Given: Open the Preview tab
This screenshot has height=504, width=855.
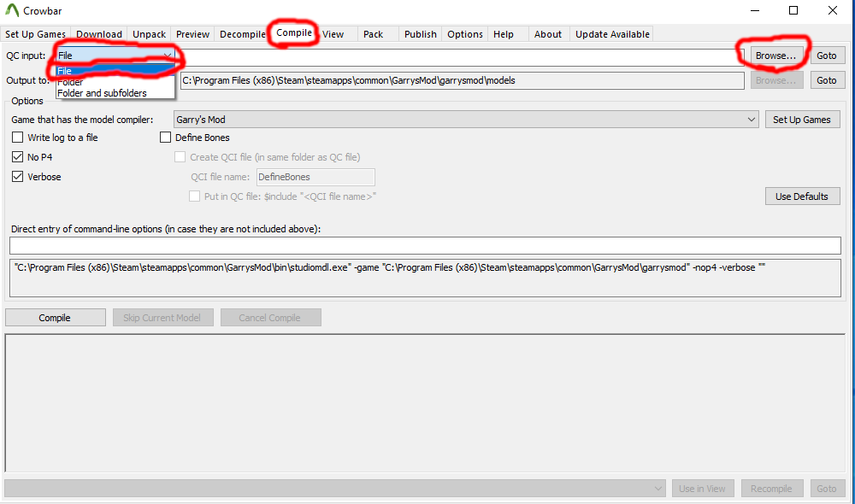Looking at the screenshot, I should pyautogui.click(x=192, y=34).
